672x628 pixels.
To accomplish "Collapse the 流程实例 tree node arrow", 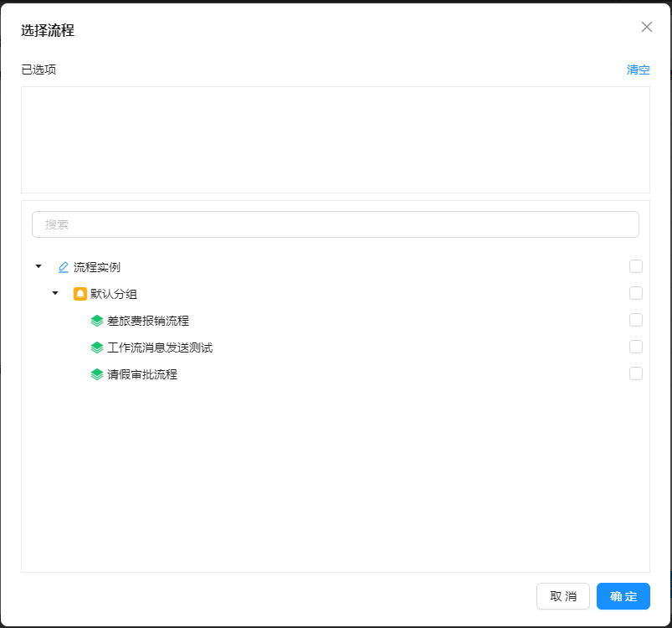I will (38, 267).
